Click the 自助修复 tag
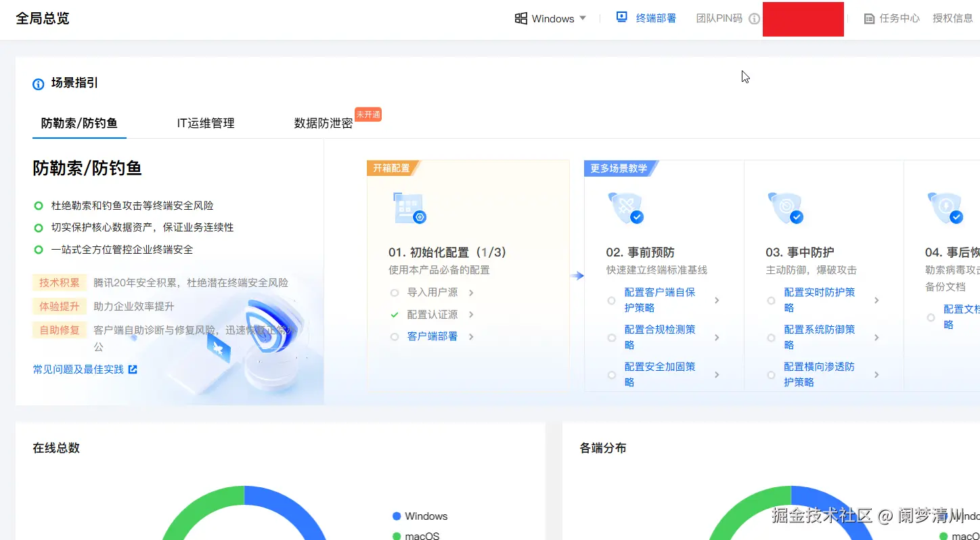 [60, 330]
